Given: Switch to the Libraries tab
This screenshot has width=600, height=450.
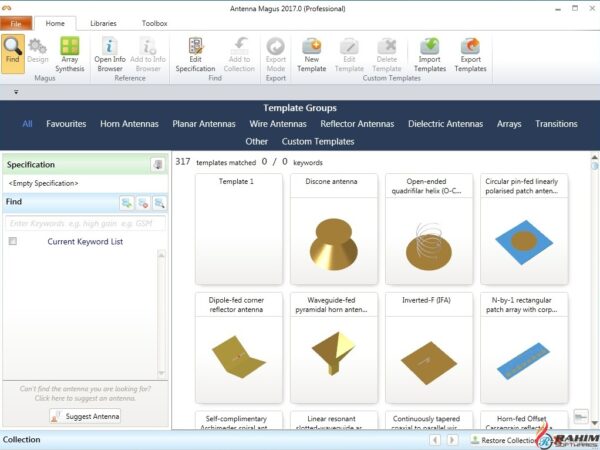Looking at the screenshot, I should [103, 22].
